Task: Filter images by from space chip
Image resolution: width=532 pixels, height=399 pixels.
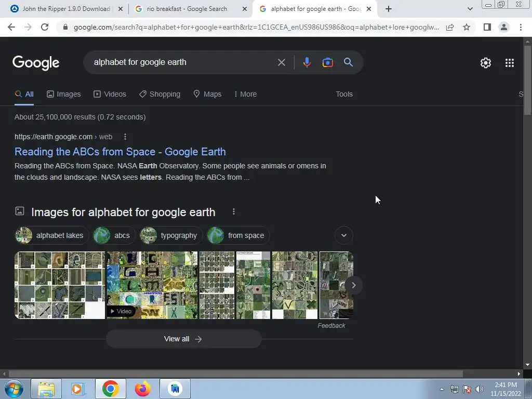Action: [x=238, y=235]
